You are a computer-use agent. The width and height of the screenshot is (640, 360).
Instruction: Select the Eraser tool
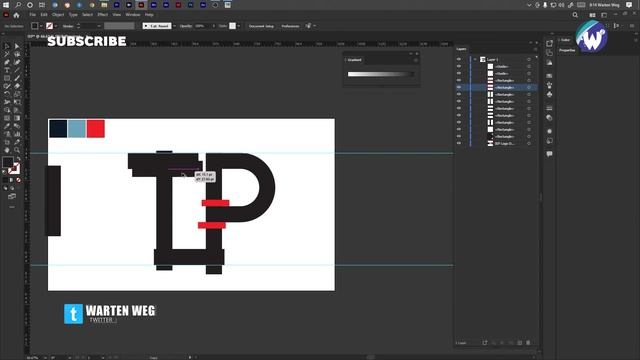pos(17,86)
